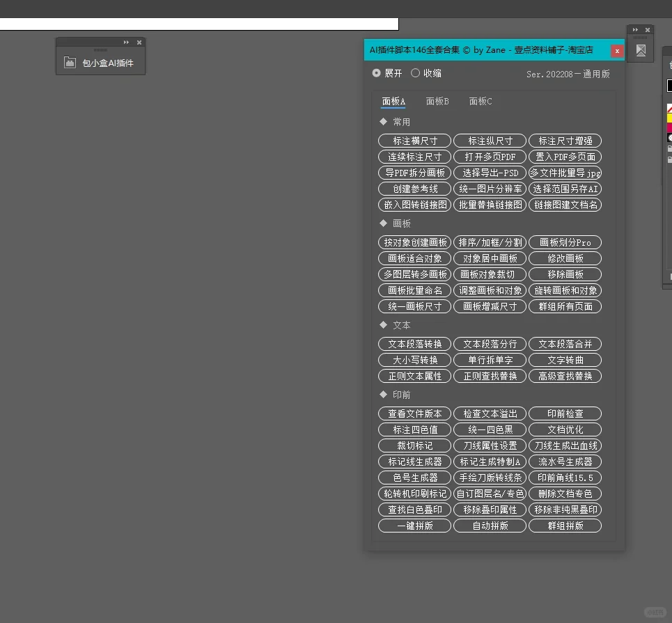The width and height of the screenshot is (672, 623).
Task: Click the 按对象创建画板 button
Action: [414, 242]
